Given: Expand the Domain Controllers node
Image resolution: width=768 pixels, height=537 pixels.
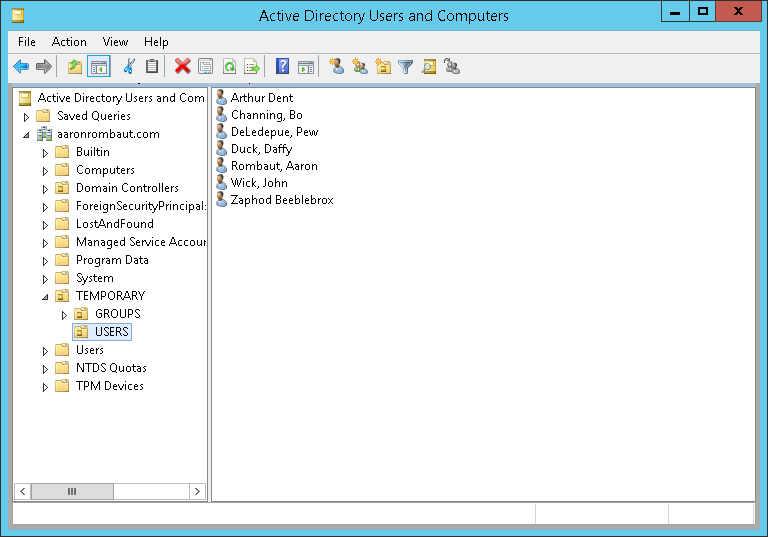Looking at the screenshot, I should [x=45, y=189].
